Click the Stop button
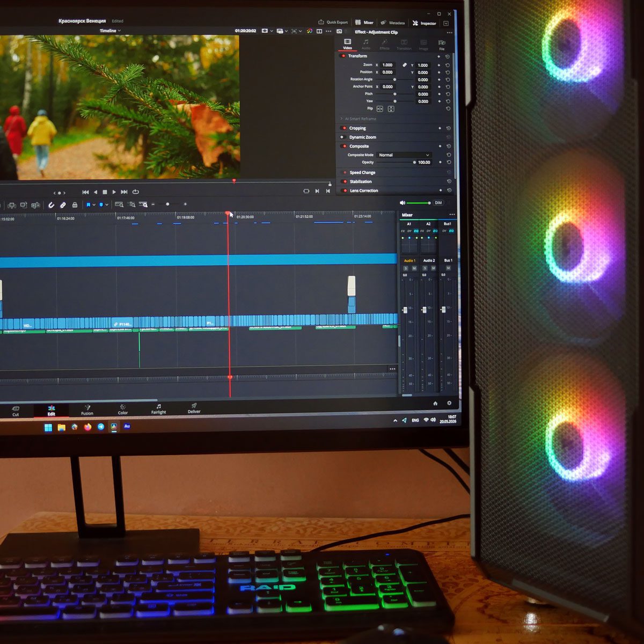The image size is (644, 644). (x=105, y=192)
